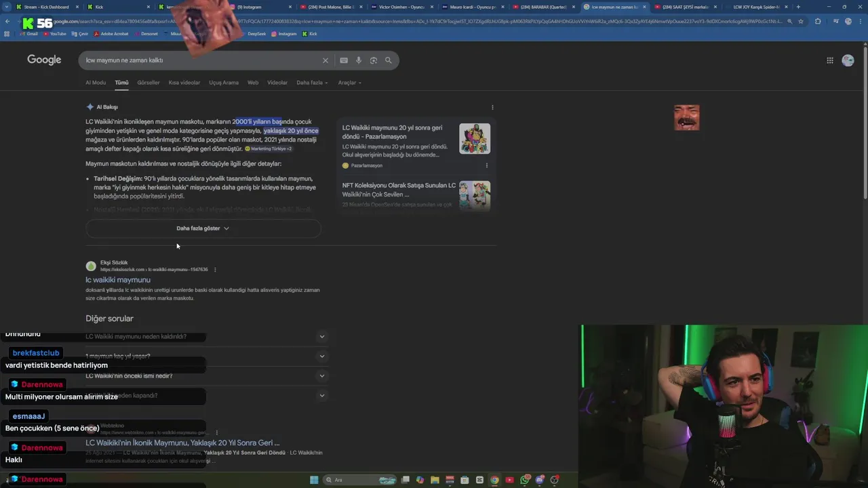868x488 pixels.
Task: Open the Google apps grid
Action: point(829,60)
